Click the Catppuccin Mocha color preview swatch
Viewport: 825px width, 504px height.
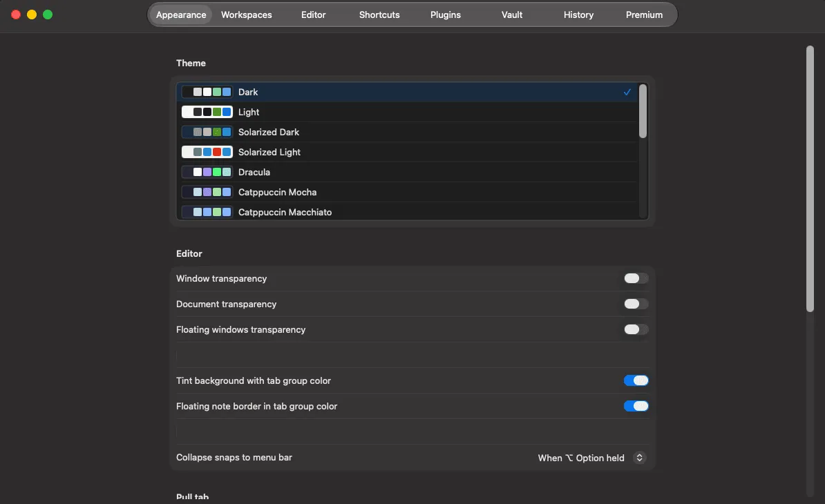coord(207,192)
